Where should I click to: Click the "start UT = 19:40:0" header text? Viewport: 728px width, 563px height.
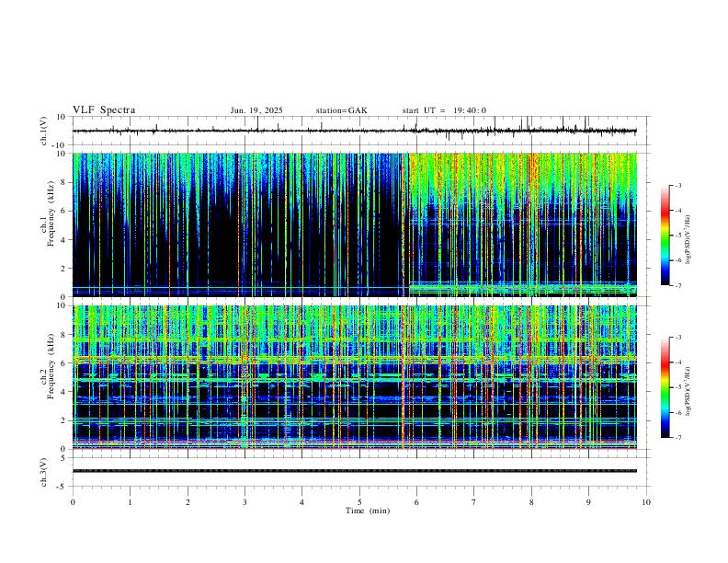coord(444,110)
